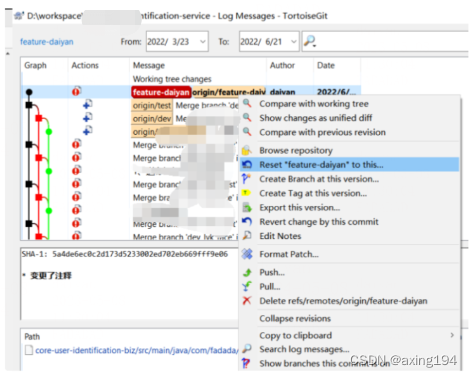This screenshot has height=377, width=472.
Task: Open the core-user-identification-biz file path
Action: point(137,350)
